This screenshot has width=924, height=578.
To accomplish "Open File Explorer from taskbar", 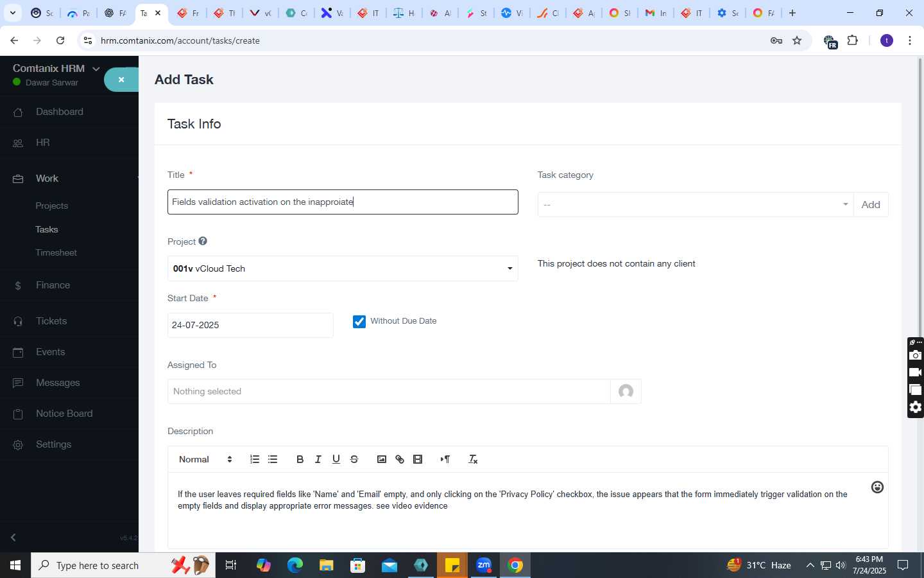I will coord(327,565).
